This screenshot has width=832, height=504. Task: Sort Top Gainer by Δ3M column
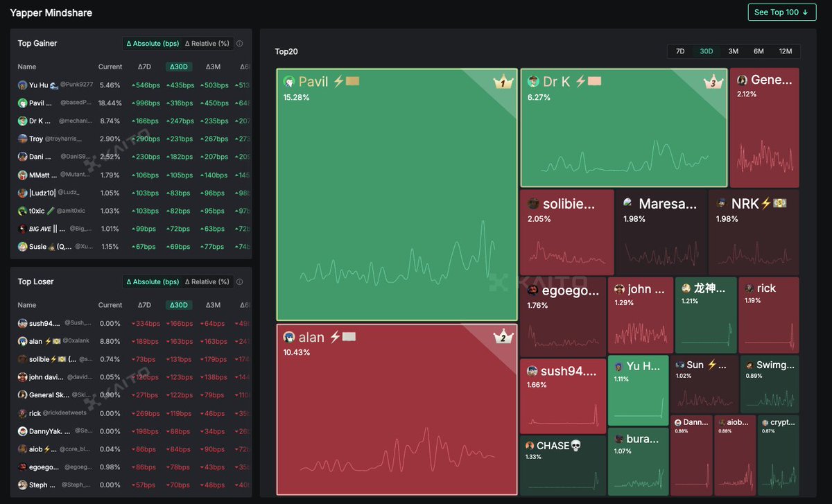click(x=214, y=67)
